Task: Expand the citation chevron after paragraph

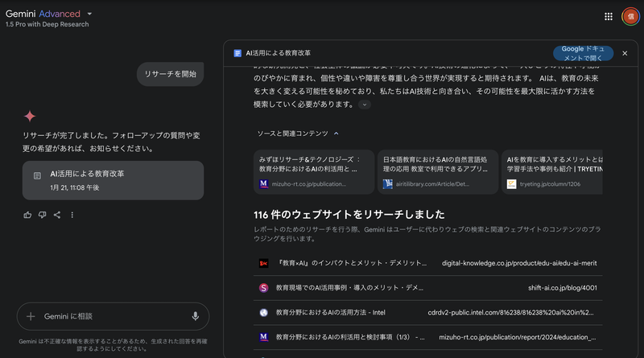Action: click(x=365, y=105)
